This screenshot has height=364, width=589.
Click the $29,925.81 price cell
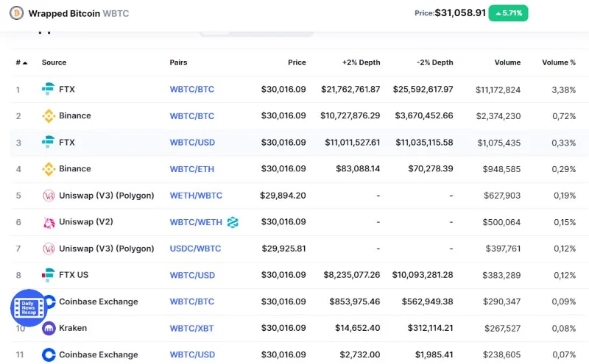point(283,249)
